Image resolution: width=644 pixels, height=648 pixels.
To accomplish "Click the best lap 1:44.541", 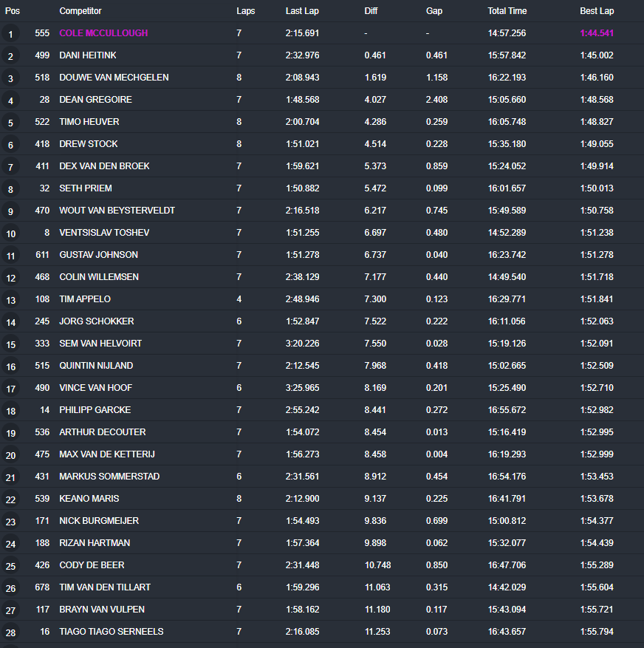I will point(597,33).
